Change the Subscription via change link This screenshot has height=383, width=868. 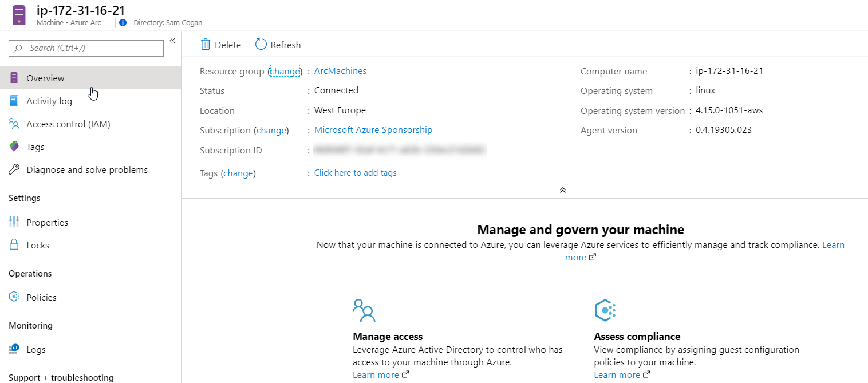[271, 131]
